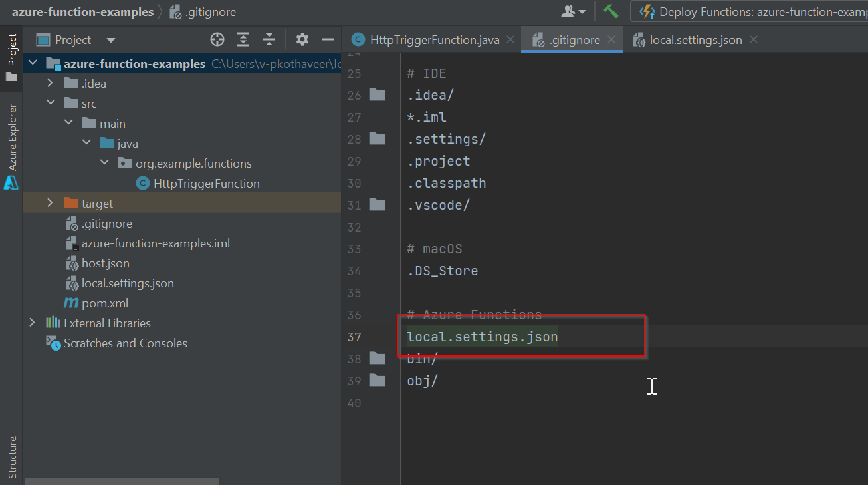The height and width of the screenshot is (485, 868).
Task: Click folder gutter icon on line 39
Action: click(378, 380)
